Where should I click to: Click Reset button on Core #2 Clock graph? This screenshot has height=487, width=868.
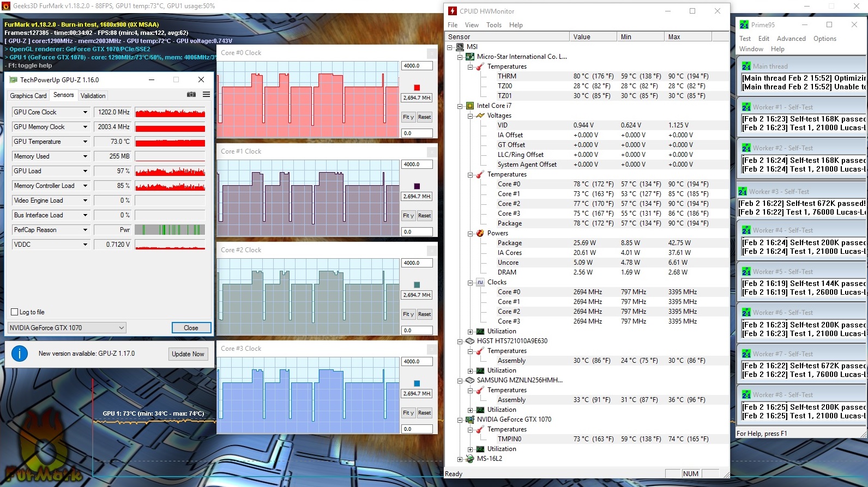[x=425, y=314]
